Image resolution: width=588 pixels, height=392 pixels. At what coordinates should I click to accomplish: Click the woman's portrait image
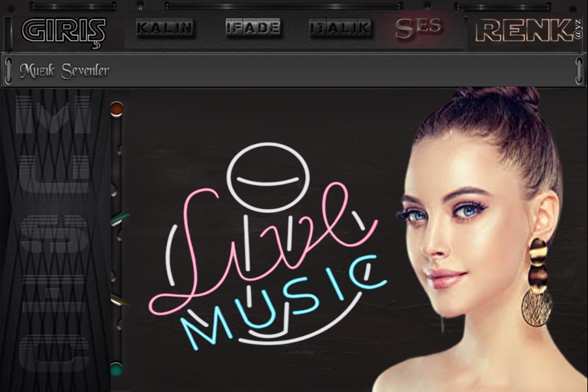pyautogui.click(x=481, y=240)
